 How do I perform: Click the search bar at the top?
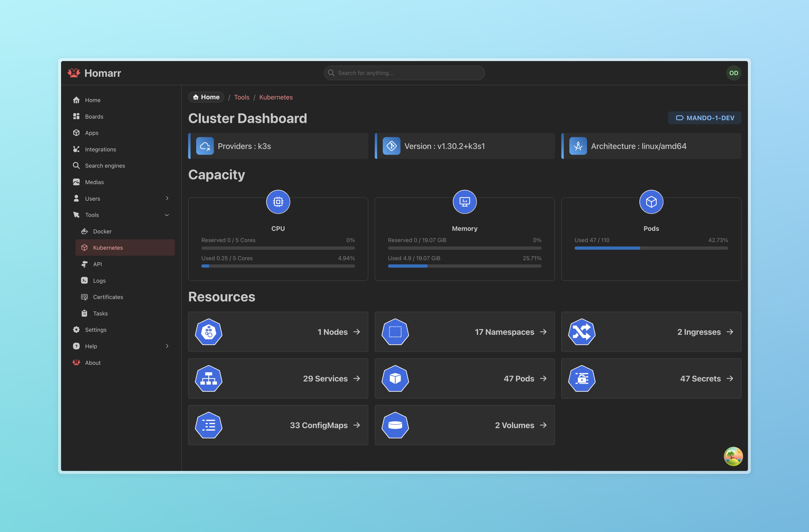pos(404,73)
